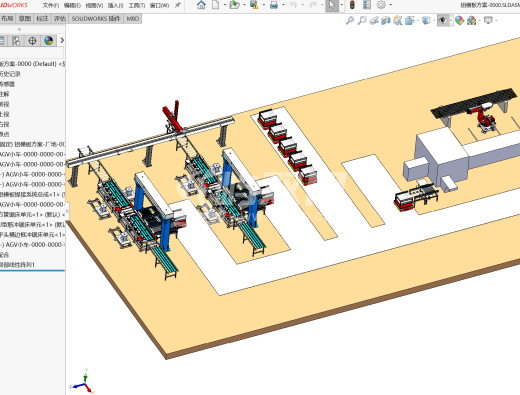
Task: Switch to the 布局 tab
Action: click(7, 19)
